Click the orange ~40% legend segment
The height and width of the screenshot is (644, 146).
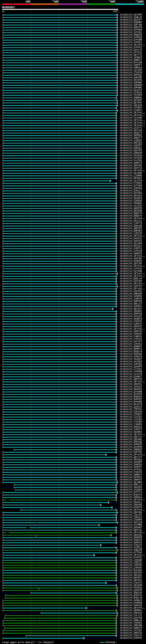(x=45, y=4)
